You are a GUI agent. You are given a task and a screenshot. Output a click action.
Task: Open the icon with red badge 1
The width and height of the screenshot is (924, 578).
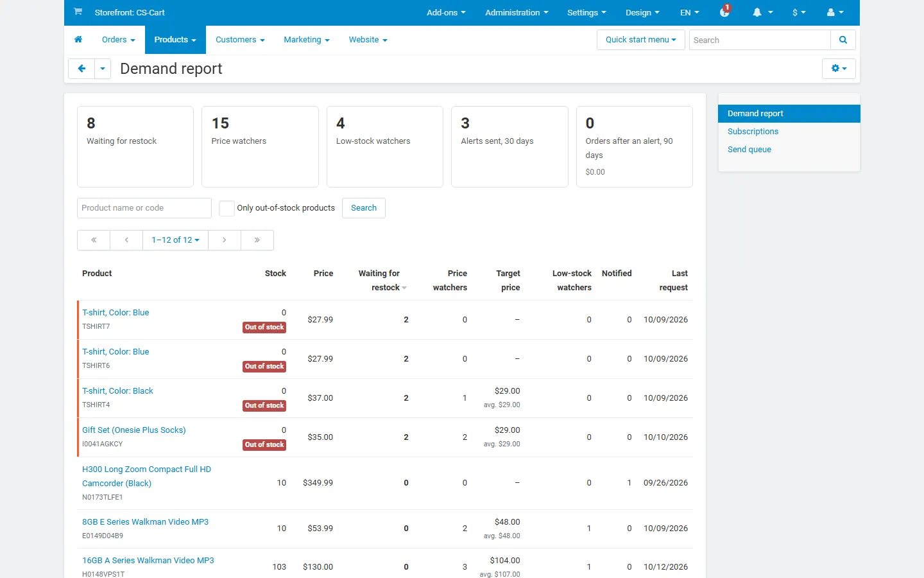pos(725,12)
